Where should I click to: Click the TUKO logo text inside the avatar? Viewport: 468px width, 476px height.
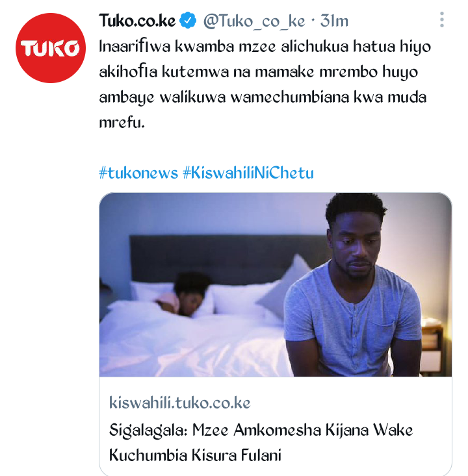point(50,48)
